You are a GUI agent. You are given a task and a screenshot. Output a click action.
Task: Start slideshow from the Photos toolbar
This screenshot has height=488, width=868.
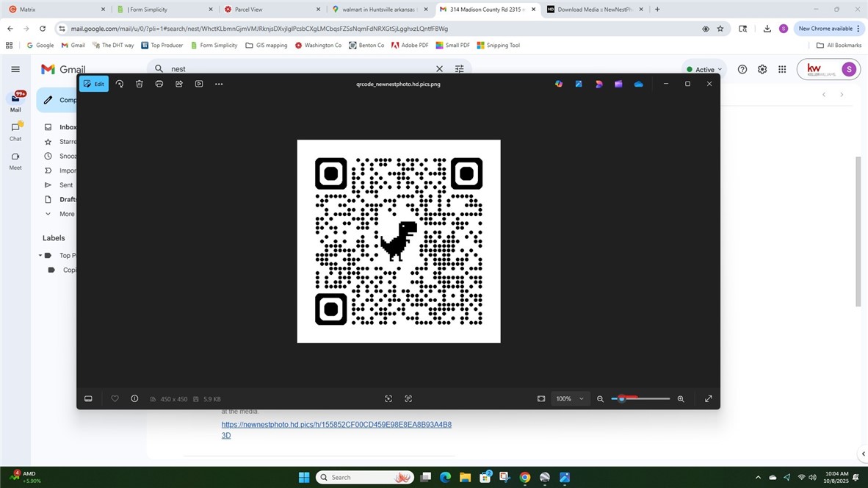199,84
